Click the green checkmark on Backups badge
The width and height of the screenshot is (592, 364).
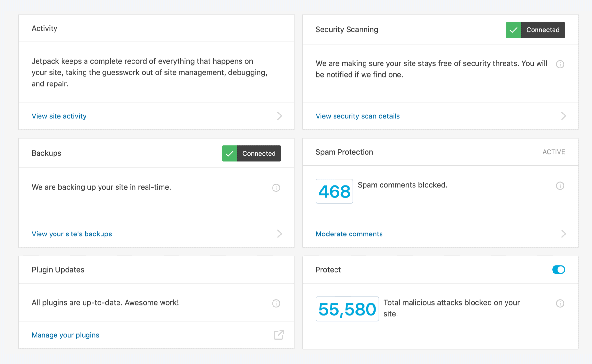coord(229,153)
